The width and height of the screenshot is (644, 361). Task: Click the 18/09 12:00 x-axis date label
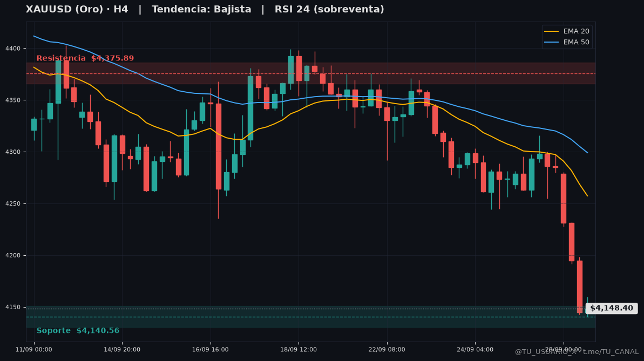299,350
